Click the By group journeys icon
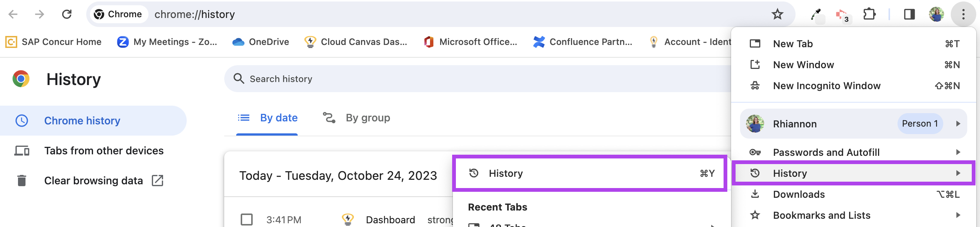This screenshot has height=227, width=980. click(x=329, y=118)
